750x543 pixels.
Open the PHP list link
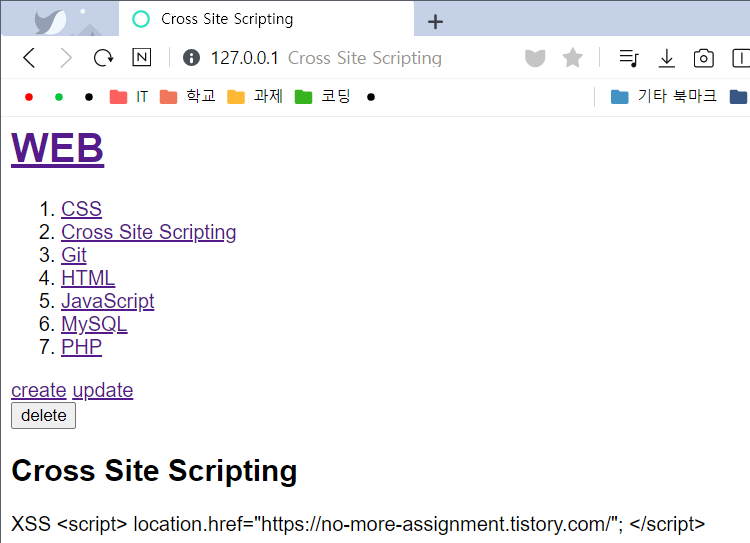click(81, 347)
